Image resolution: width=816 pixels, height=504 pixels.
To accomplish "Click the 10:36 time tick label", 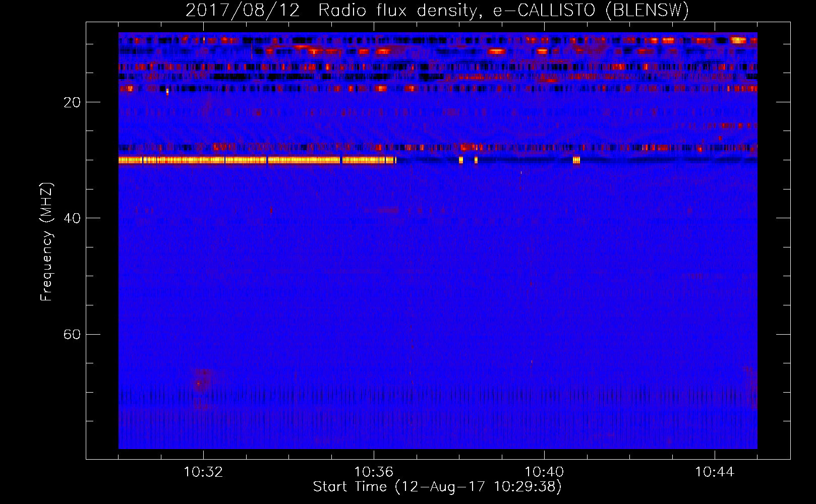I will 374,472.
